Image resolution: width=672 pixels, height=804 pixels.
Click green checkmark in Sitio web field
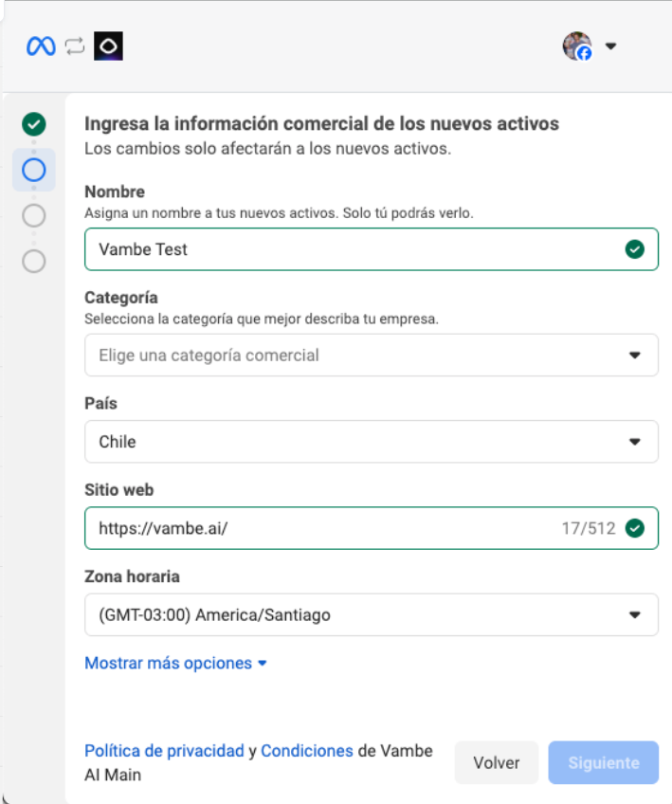click(635, 528)
